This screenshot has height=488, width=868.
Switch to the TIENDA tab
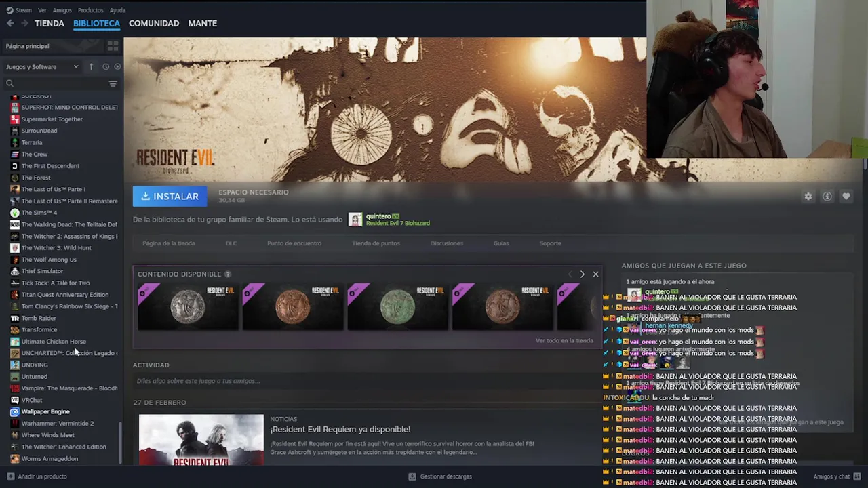click(x=50, y=23)
